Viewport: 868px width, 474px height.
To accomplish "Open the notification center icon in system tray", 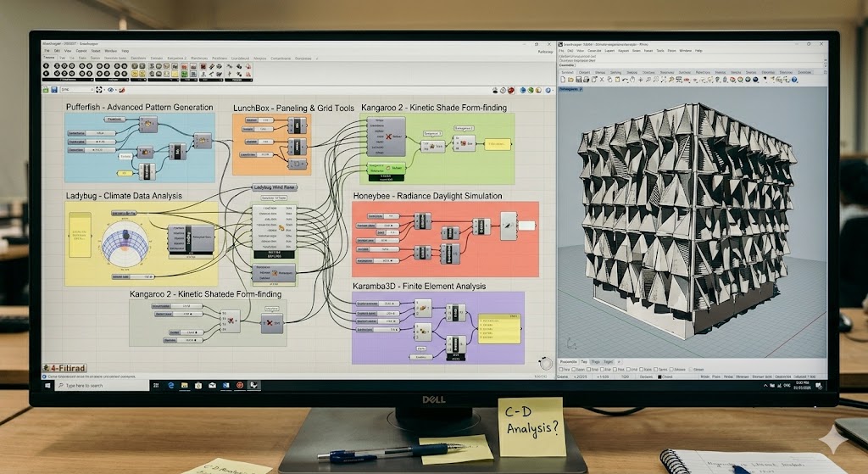I will pos(818,385).
